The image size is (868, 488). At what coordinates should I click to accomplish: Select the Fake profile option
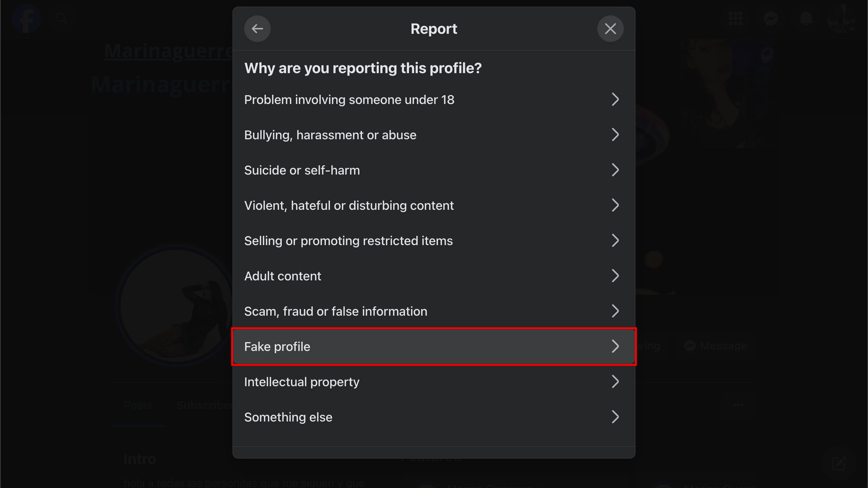[277, 347]
